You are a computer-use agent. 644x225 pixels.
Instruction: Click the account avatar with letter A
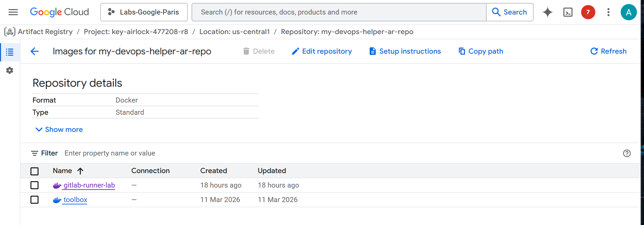pyautogui.click(x=628, y=12)
